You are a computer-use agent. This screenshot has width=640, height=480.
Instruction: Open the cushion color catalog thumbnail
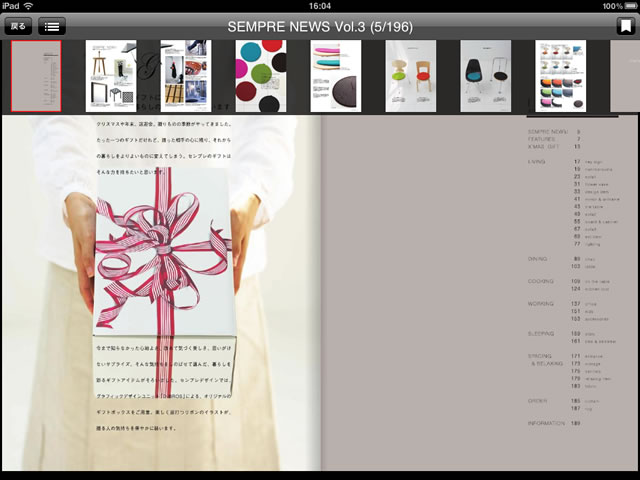click(x=560, y=76)
